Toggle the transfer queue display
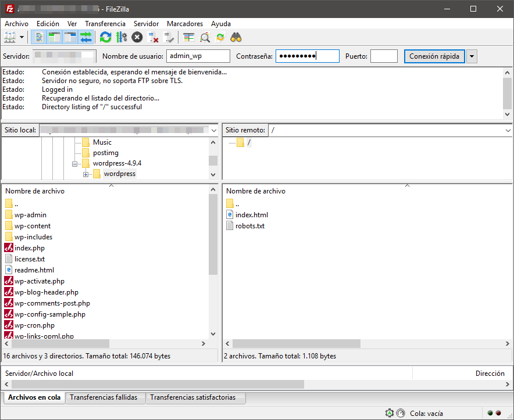The width and height of the screenshot is (514, 420). point(86,37)
